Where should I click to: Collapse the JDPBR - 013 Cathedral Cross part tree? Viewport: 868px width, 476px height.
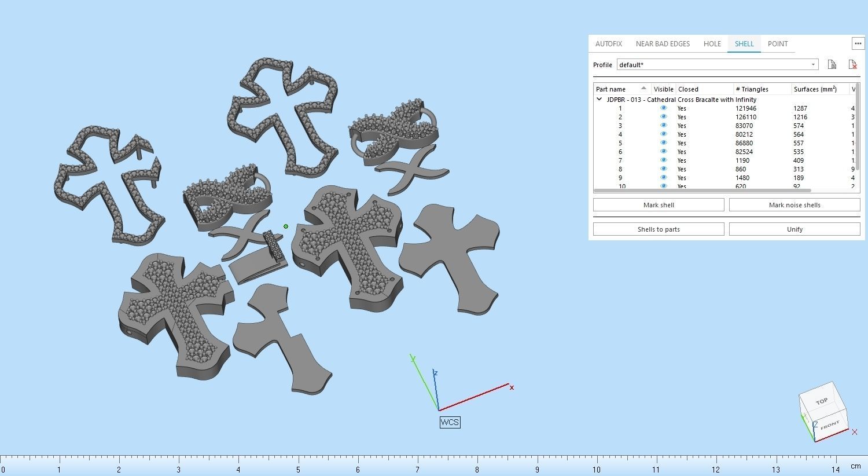tap(599, 100)
